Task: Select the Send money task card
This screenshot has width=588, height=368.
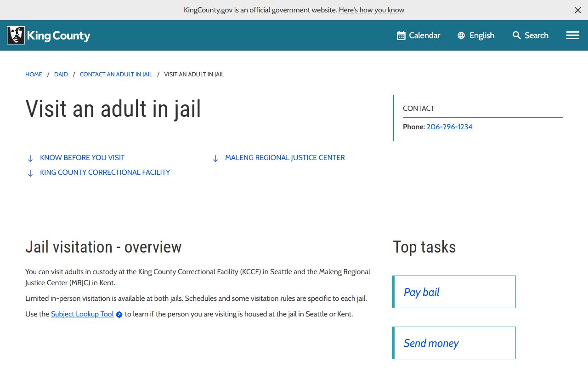Action: pos(454,343)
